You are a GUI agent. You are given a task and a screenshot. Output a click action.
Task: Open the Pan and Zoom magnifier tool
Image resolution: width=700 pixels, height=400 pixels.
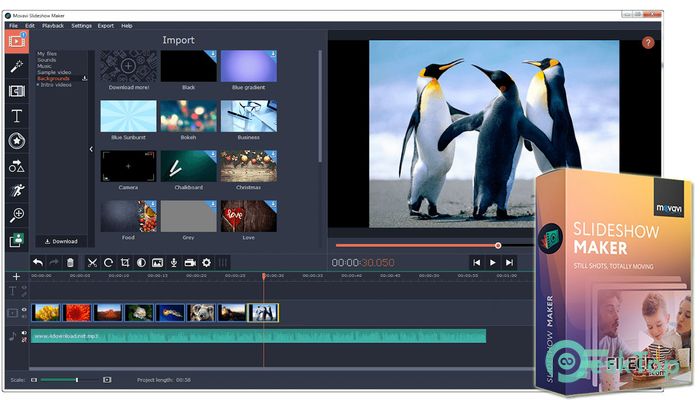[17, 215]
